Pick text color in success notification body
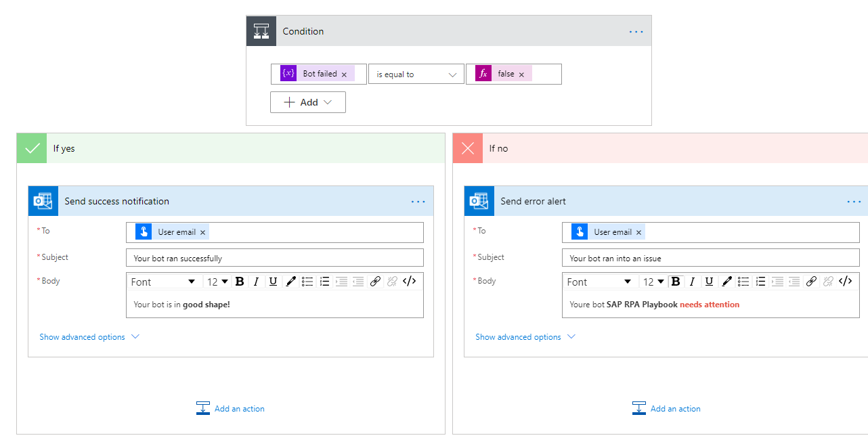 pyautogui.click(x=290, y=282)
